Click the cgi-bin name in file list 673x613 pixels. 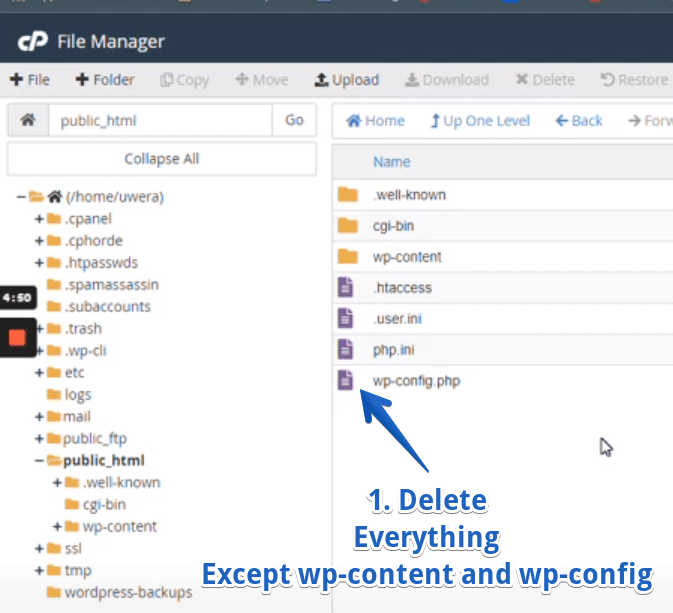click(393, 226)
